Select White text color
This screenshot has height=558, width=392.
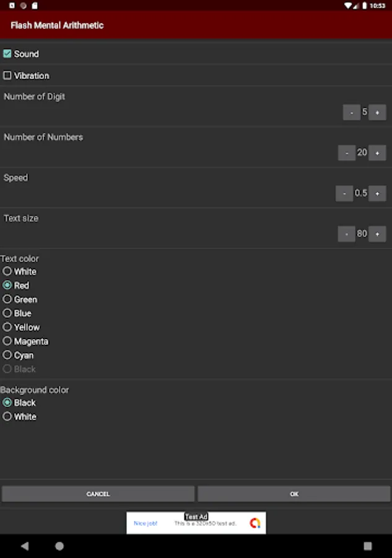tap(7, 272)
